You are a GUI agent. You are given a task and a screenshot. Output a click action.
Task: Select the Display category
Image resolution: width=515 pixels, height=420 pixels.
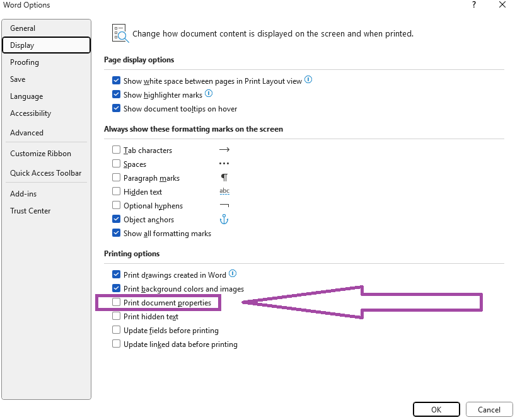pos(46,45)
